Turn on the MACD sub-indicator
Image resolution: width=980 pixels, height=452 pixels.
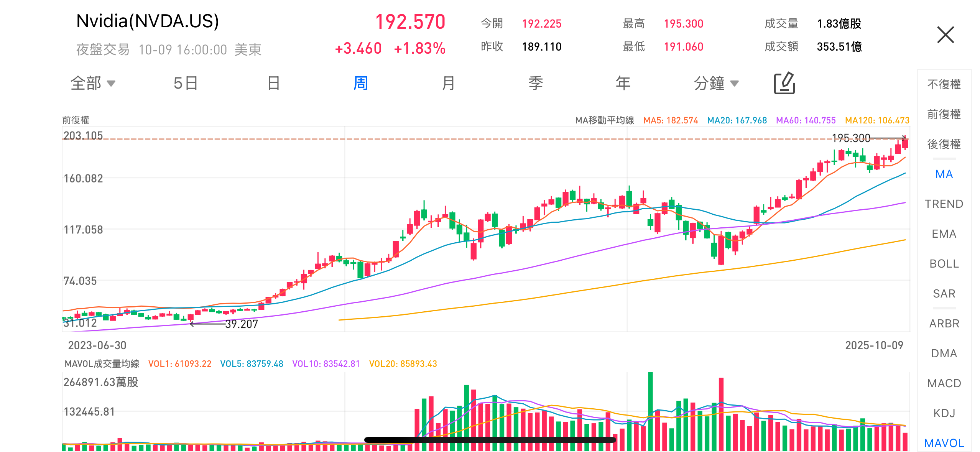[944, 383]
